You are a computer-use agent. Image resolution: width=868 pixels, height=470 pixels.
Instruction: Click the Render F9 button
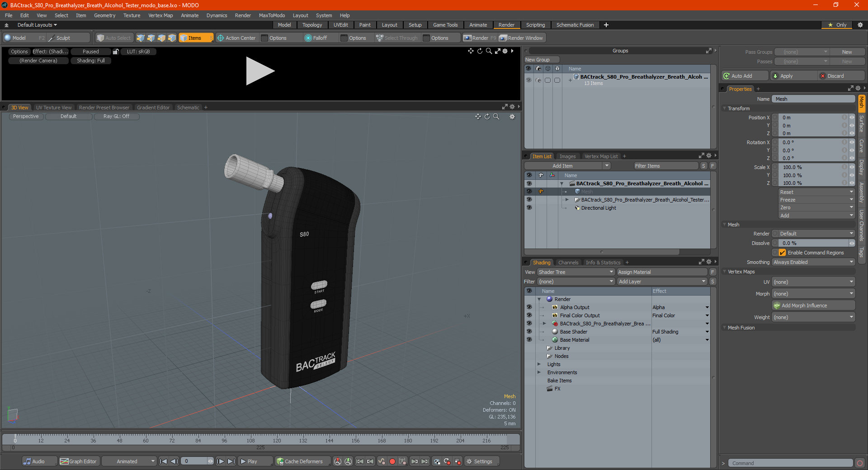point(479,38)
